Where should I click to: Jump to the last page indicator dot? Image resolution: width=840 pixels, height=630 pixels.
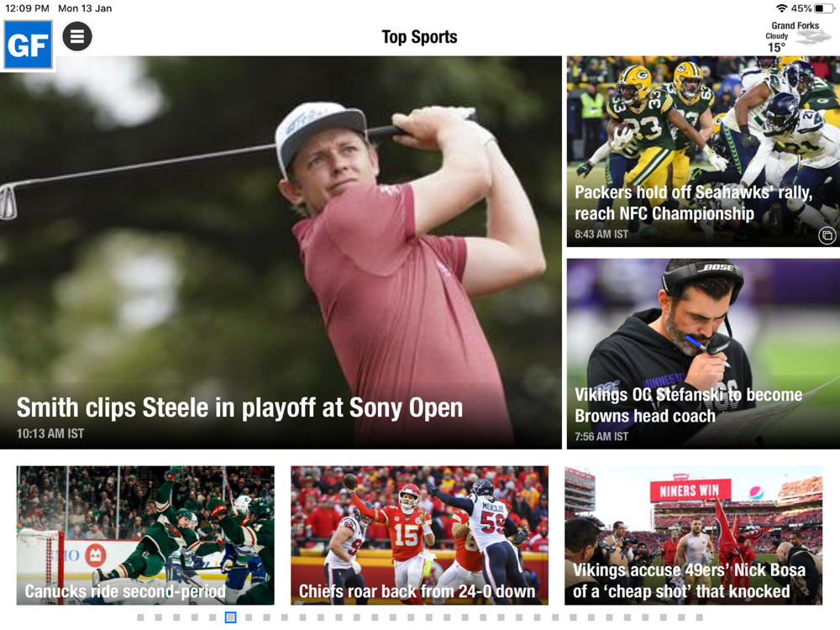click(699, 617)
